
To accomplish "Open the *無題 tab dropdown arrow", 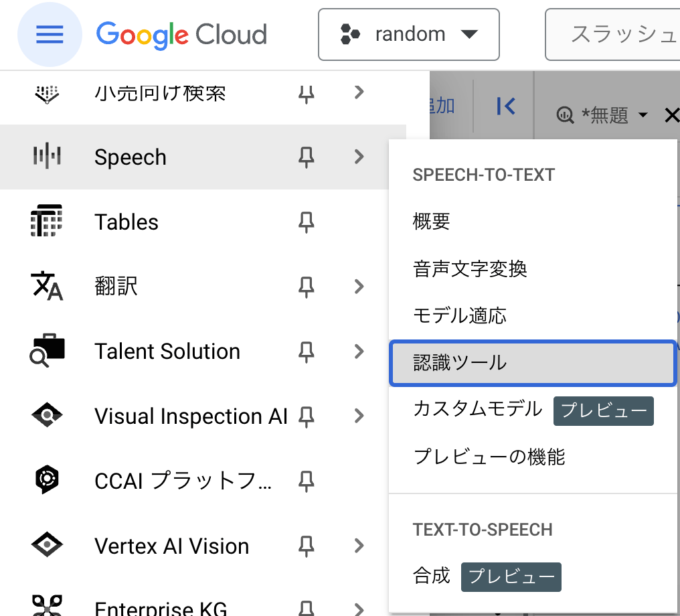I will point(643,115).
